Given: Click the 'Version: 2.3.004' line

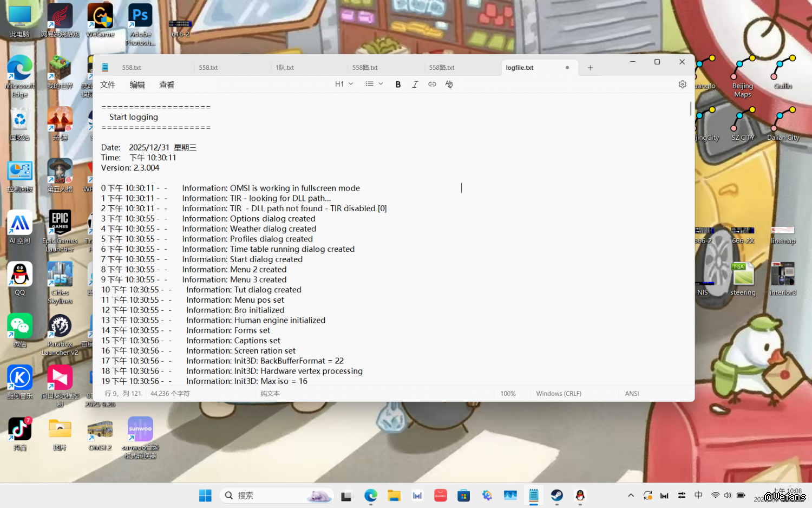Looking at the screenshot, I should click(130, 168).
